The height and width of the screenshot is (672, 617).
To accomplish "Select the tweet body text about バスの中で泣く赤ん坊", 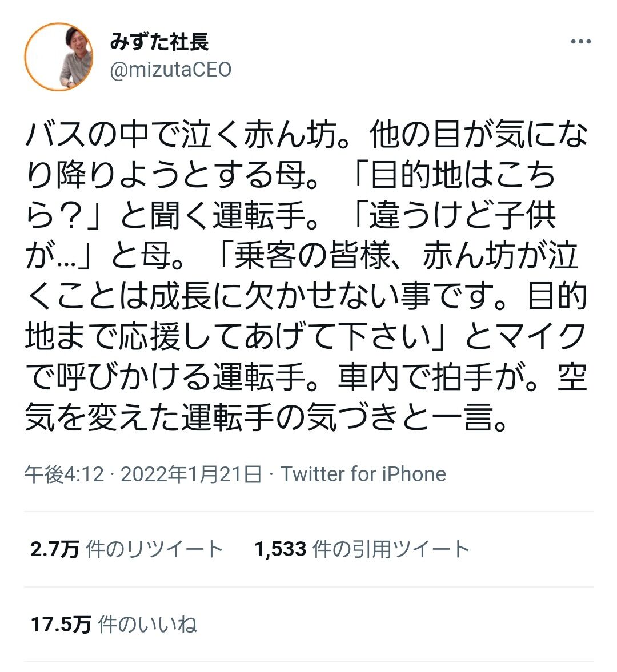I will tap(306, 276).
